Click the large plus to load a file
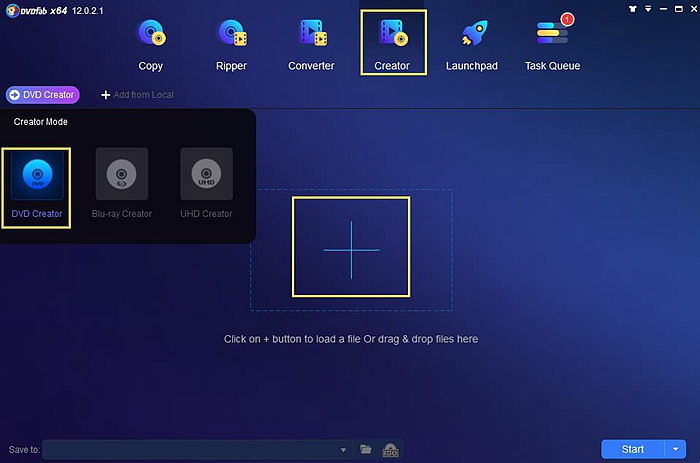 tap(351, 248)
